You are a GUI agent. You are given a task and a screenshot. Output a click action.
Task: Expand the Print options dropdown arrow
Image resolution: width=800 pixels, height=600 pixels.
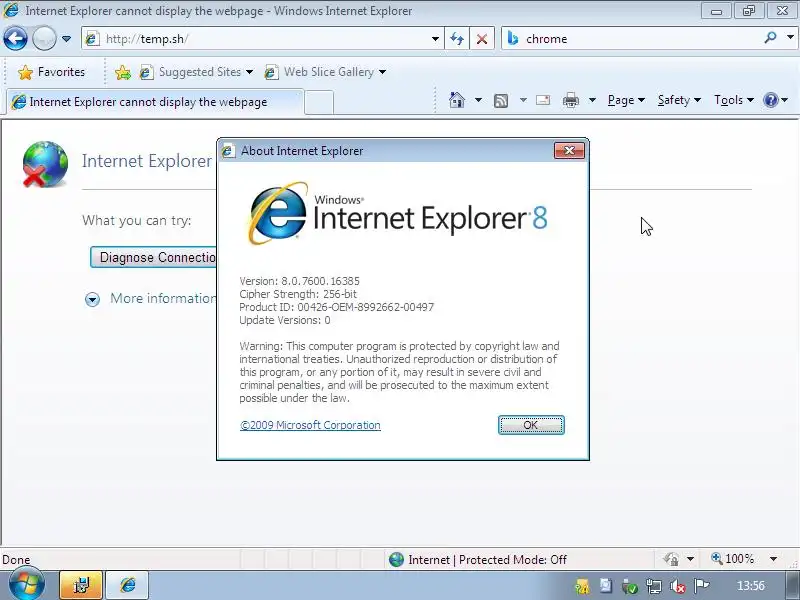coord(592,100)
